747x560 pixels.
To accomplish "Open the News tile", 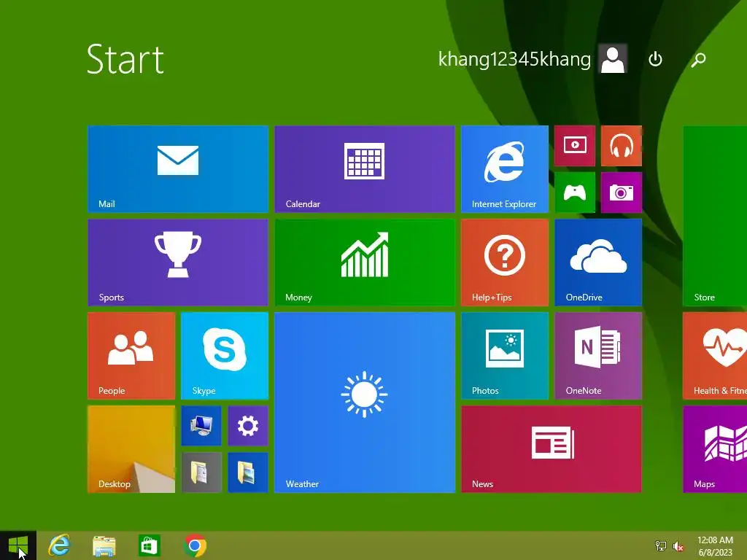I will point(551,449).
